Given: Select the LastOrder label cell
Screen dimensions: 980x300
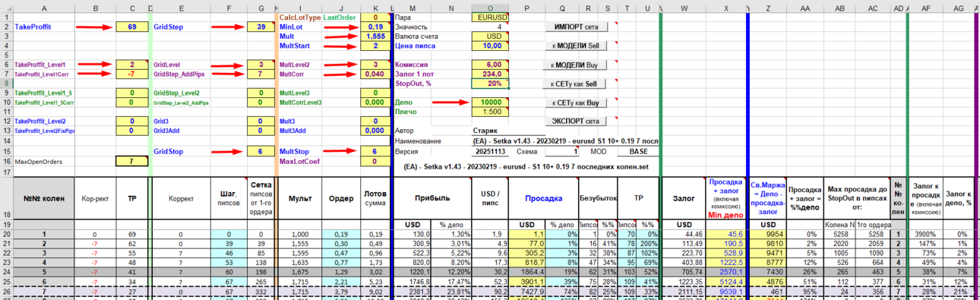Looking at the screenshot, I should [341, 17].
